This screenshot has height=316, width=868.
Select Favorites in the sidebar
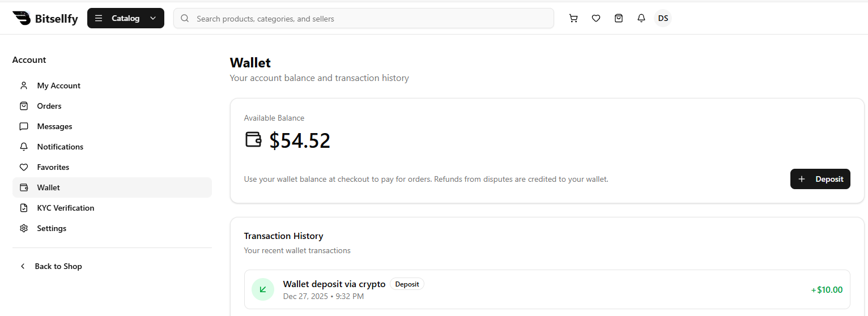(x=53, y=167)
